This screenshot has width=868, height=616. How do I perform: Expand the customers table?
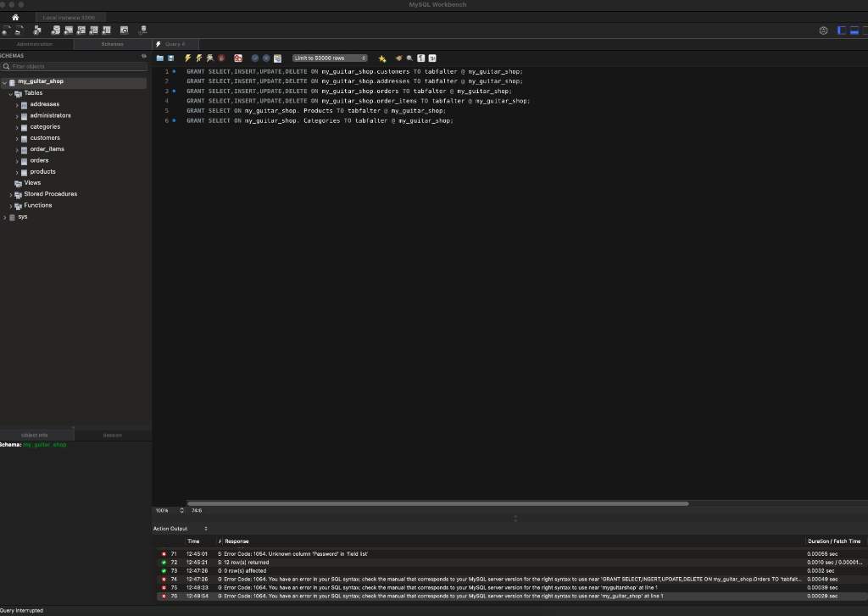click(x=17, y=138)
